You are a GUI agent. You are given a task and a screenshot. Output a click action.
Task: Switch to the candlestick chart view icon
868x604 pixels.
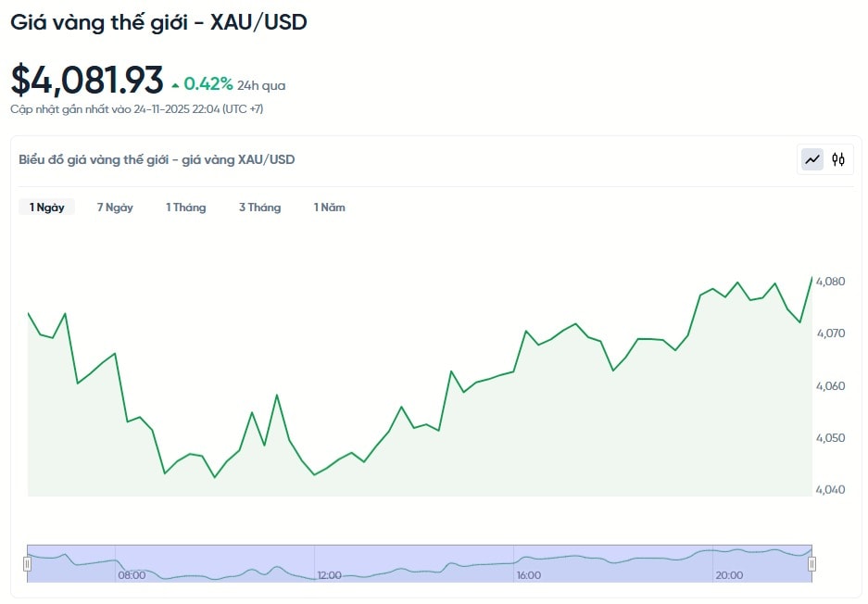coord(838,159)
